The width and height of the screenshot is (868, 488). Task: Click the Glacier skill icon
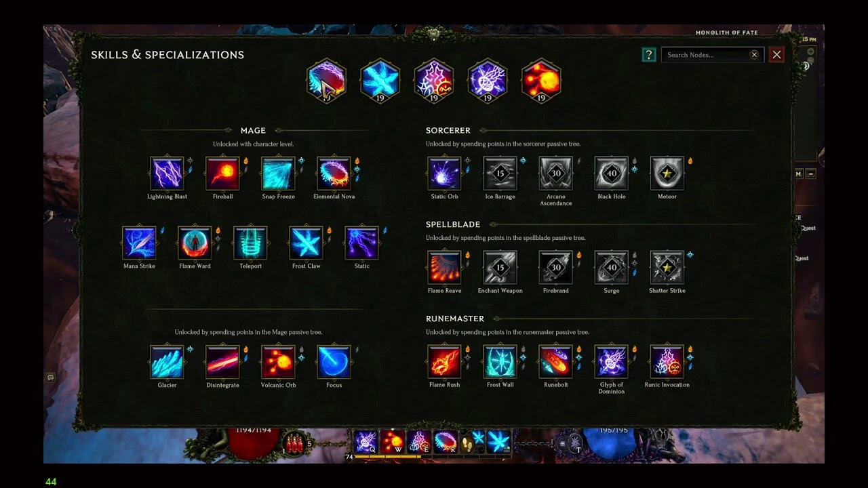pos(167,362)
